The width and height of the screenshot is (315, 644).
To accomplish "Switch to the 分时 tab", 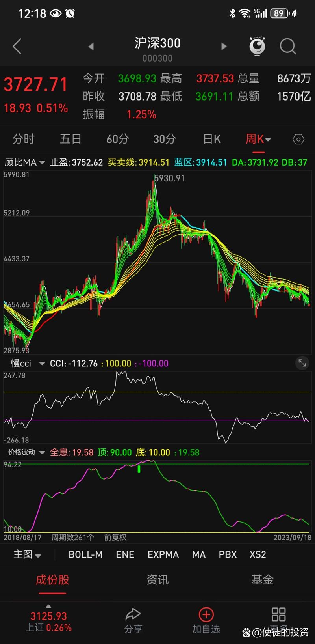I will [23, 139].
